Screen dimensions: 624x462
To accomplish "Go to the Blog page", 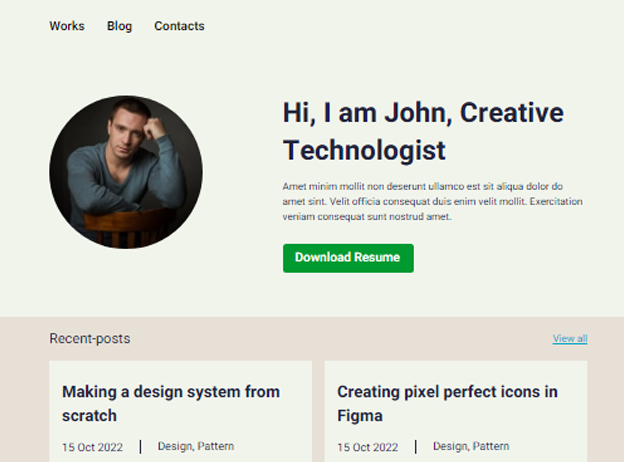I will (119, 26).
